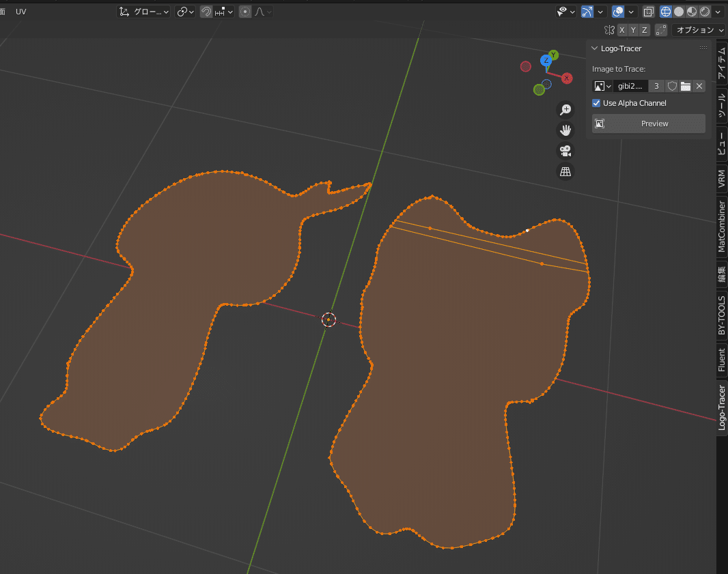
Task: Unlink the image with X button
Action: [699, 86]
